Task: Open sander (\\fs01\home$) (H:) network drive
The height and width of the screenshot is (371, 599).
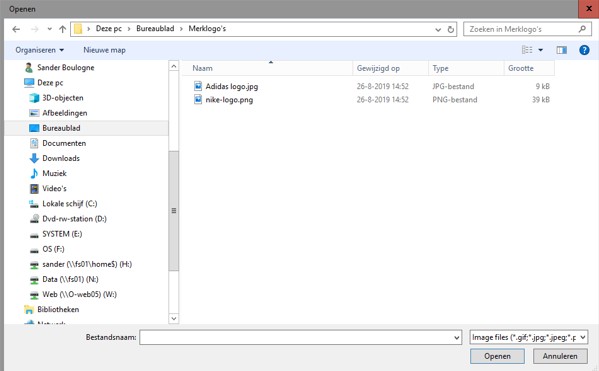Action: (x=87, y=264)
